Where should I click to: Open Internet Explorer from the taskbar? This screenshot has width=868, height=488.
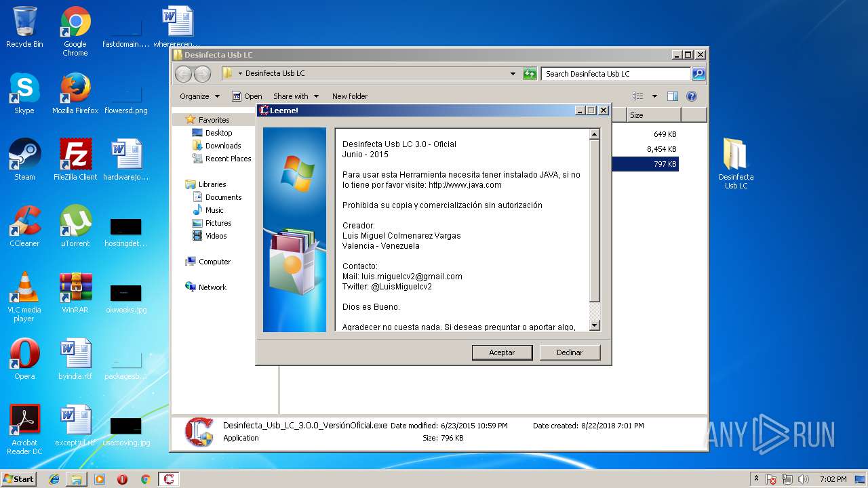(x=54, y=479)
